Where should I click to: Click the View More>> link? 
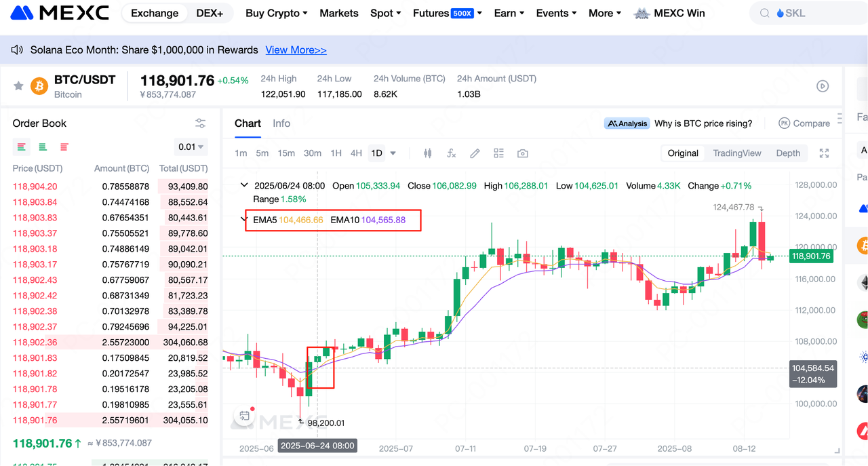pyautogui.click(x=296, y=50)
